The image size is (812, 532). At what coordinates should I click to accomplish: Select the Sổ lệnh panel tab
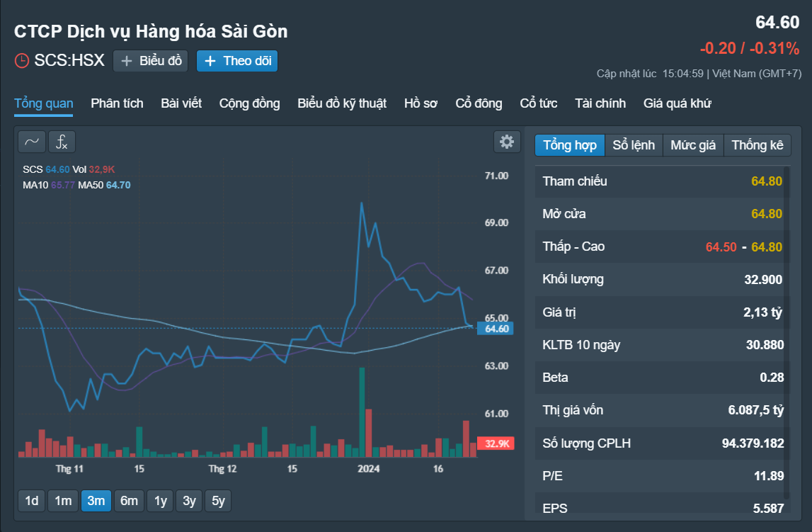[x=634, y=145]
